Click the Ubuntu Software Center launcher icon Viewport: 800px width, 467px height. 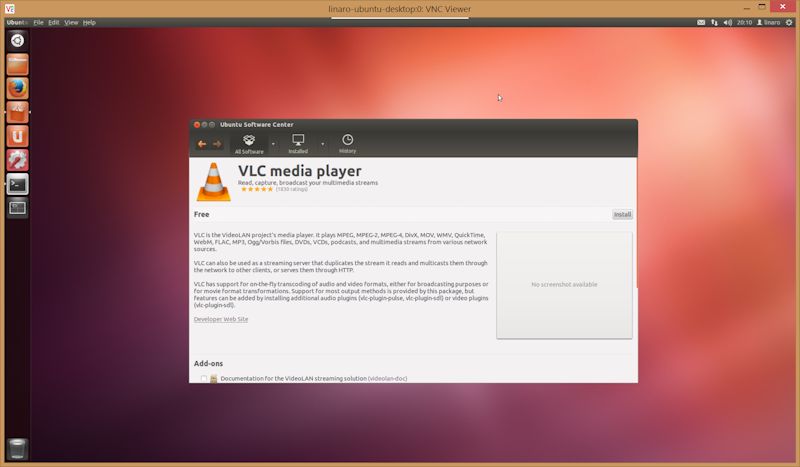pos(17,112)
